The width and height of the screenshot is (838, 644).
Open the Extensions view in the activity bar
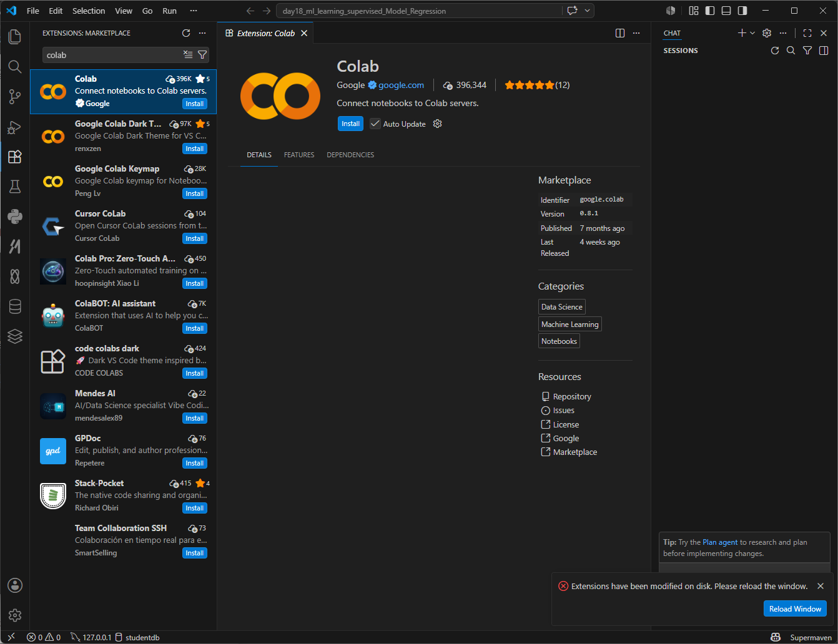(x=15, y=157)
